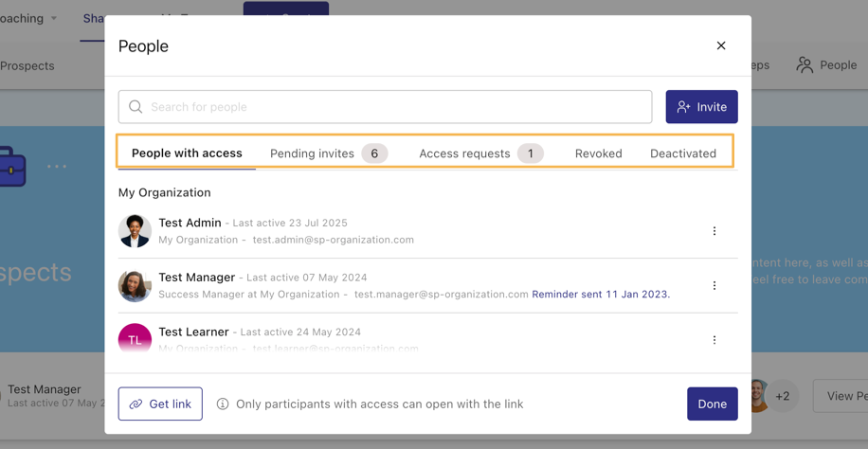This screenshot has height=449, width=868.
Task: Close the People dialog with X
Action: coord(721,45)
